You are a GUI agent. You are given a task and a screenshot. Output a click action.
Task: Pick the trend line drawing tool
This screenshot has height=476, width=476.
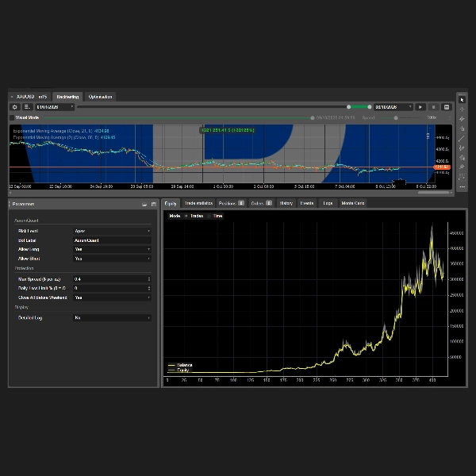coord(462,138)
